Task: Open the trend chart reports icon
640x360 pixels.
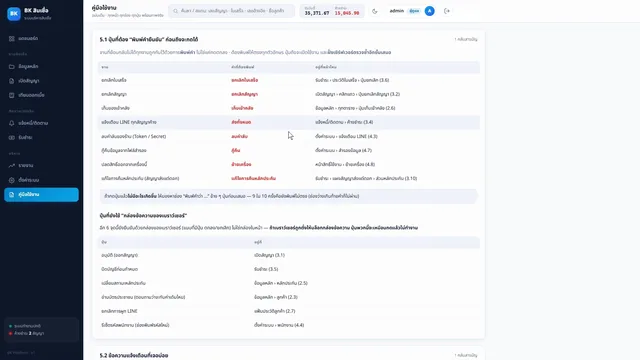Action: 11,166
